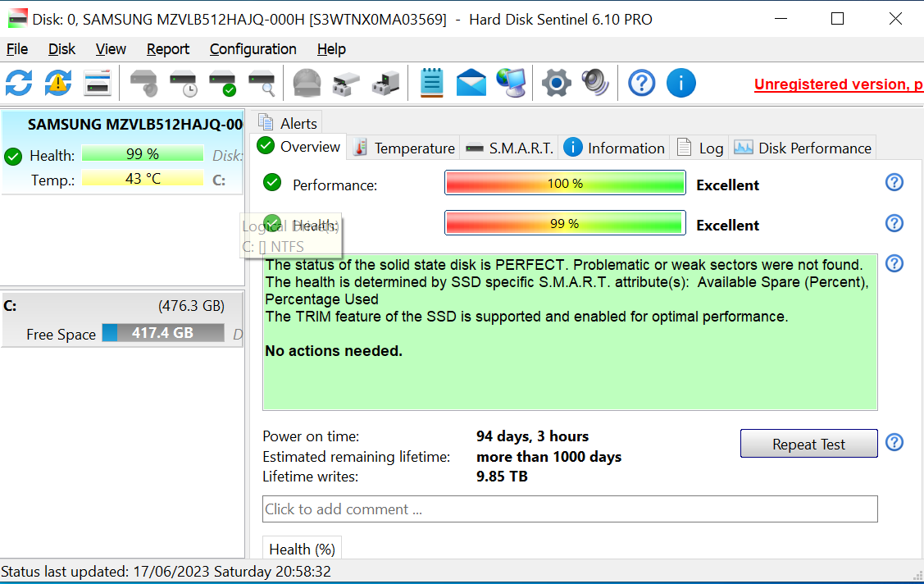The width and height of the screenshot is (924, 584).
Task: Click green check icon beside Performance label
Action: pos(272,183)
